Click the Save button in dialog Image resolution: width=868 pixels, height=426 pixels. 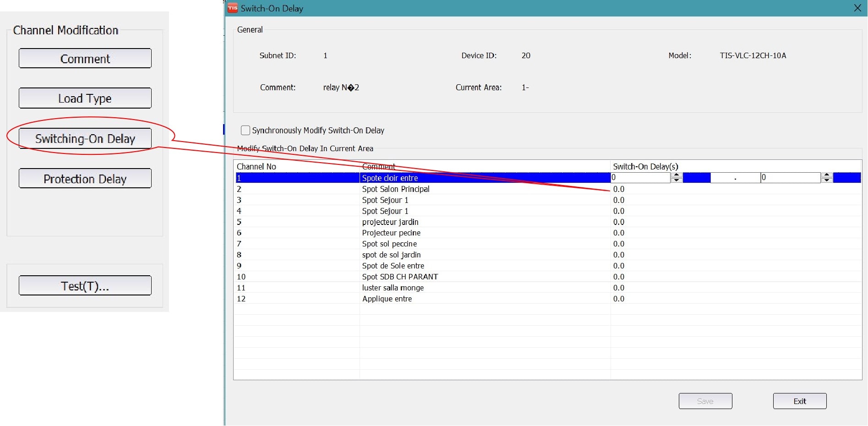click(705, 401)
